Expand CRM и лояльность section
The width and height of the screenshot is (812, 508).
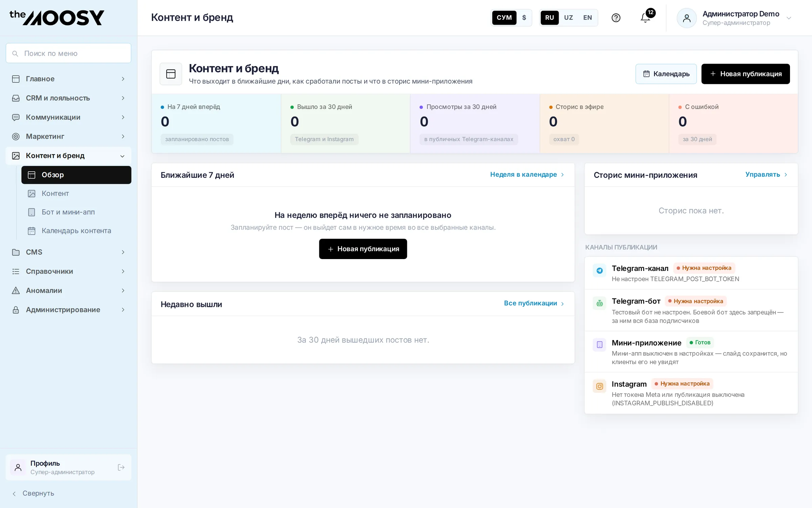(68, 98)
